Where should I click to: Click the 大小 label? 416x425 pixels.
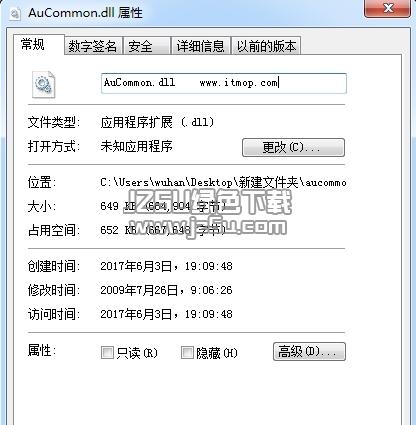pos(42,206)
